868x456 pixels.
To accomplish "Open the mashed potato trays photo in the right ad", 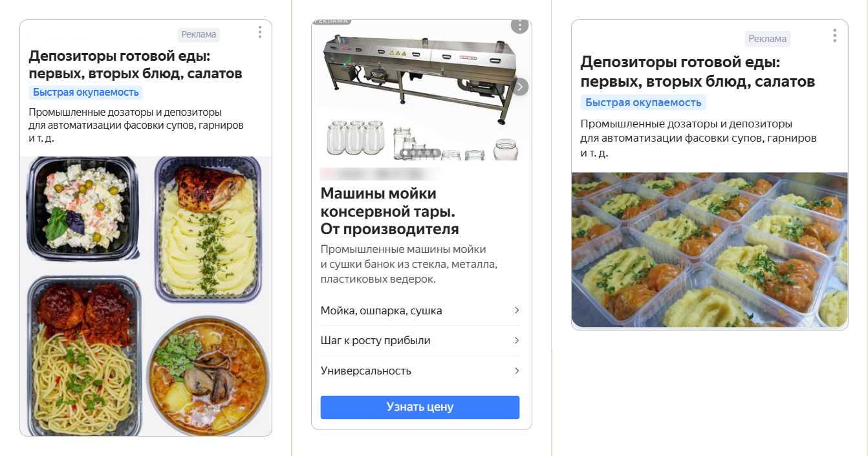I will click(x=710, y=250).
